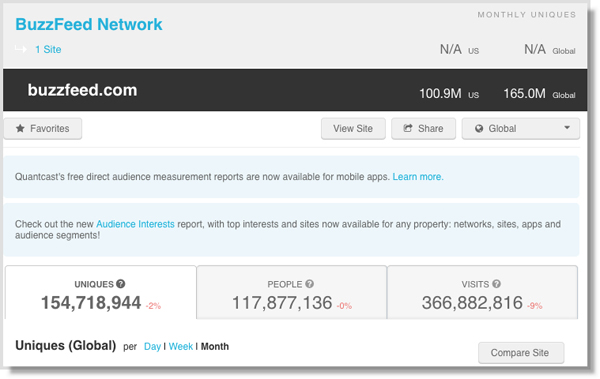Click the Uniques (Global) heading
Screen dimensions: 600x379
65,346
